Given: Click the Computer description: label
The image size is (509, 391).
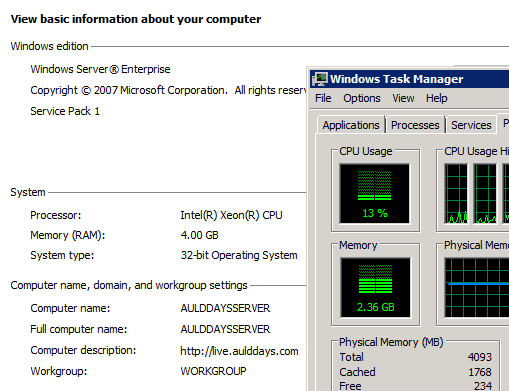Looking at the screenshot, I should click(x=83, y=350).
